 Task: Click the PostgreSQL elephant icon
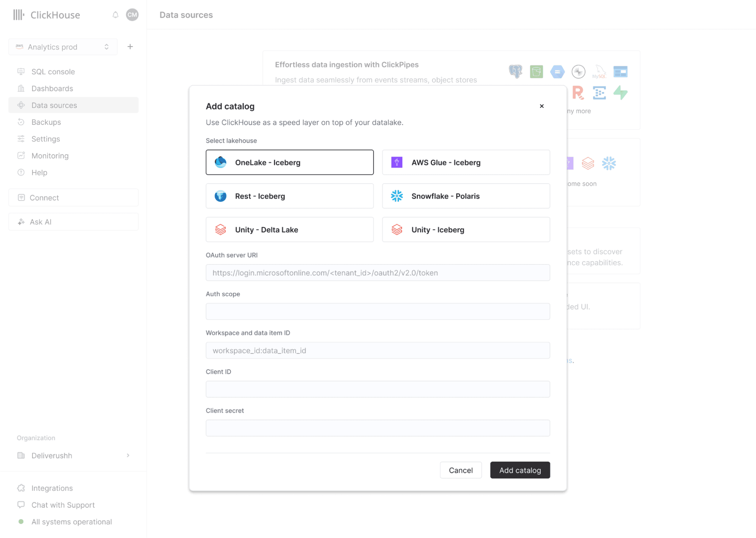point(515,71)
